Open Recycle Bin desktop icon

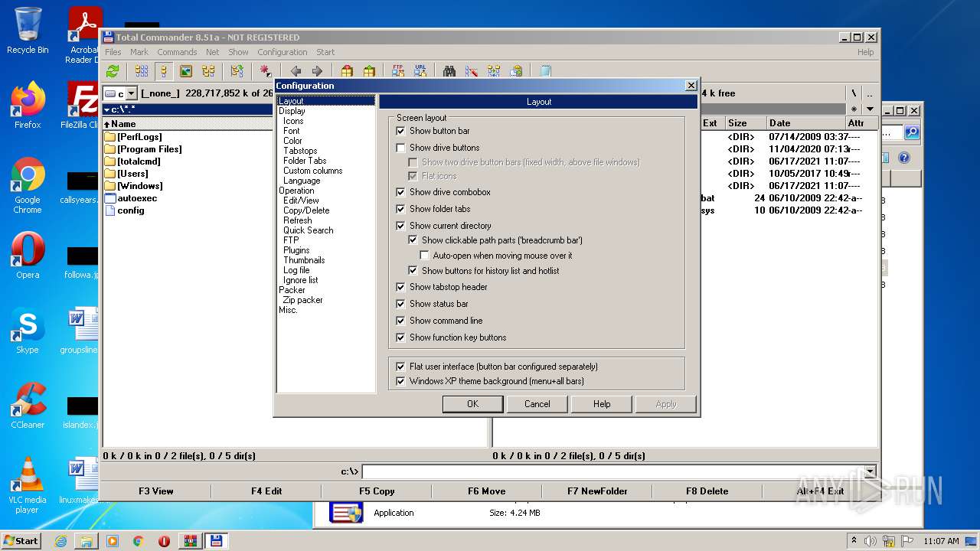tap(28, 31)
